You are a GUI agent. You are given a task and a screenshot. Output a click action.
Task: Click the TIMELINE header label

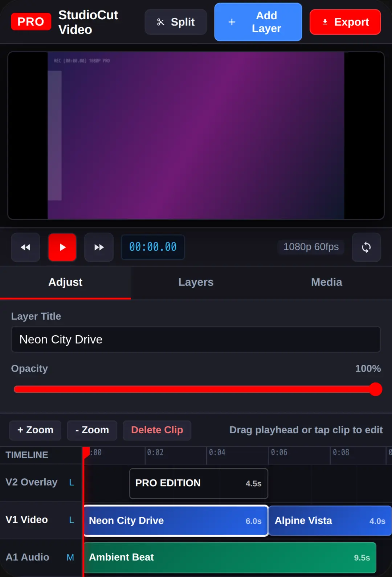click(27, 455)
